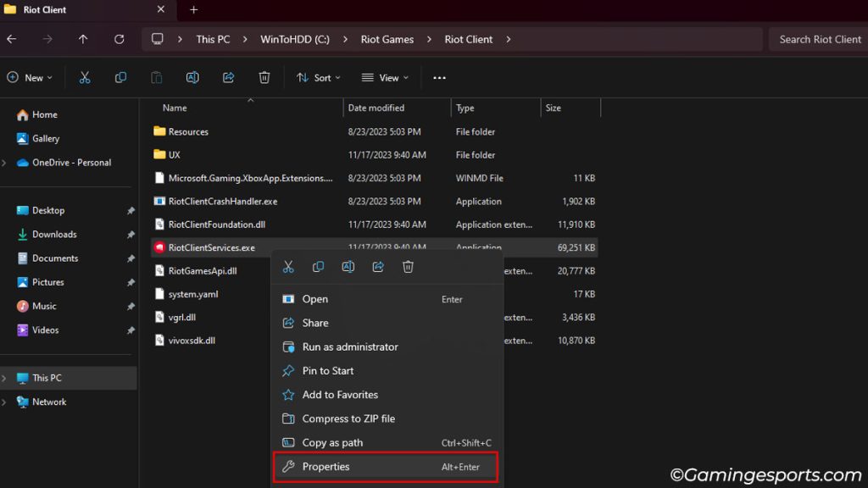Click Cut icon in the context menu
Viewport: 868px width, 488px height.
[x=288, y=267]
